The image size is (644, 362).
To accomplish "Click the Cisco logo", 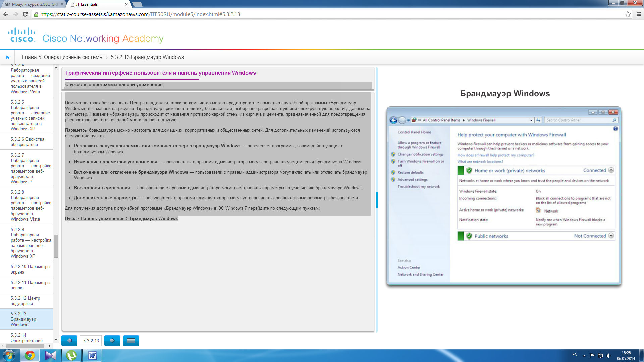I will (22, 35).
